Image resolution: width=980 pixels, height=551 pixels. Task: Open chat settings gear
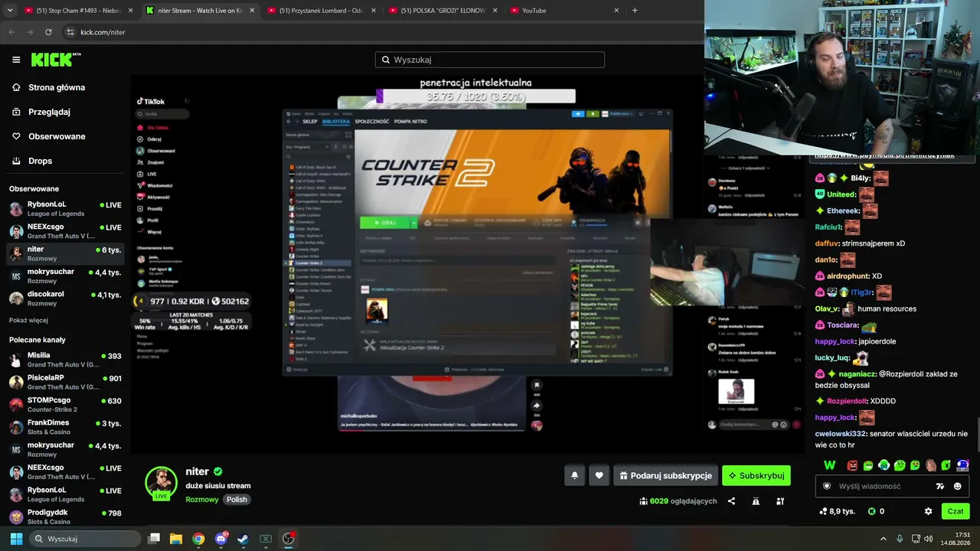[929, 511]
